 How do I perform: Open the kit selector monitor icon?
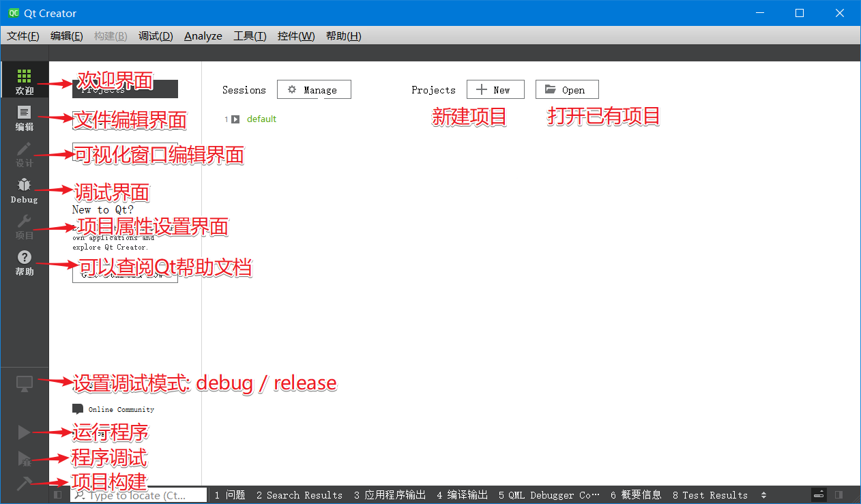25,384
